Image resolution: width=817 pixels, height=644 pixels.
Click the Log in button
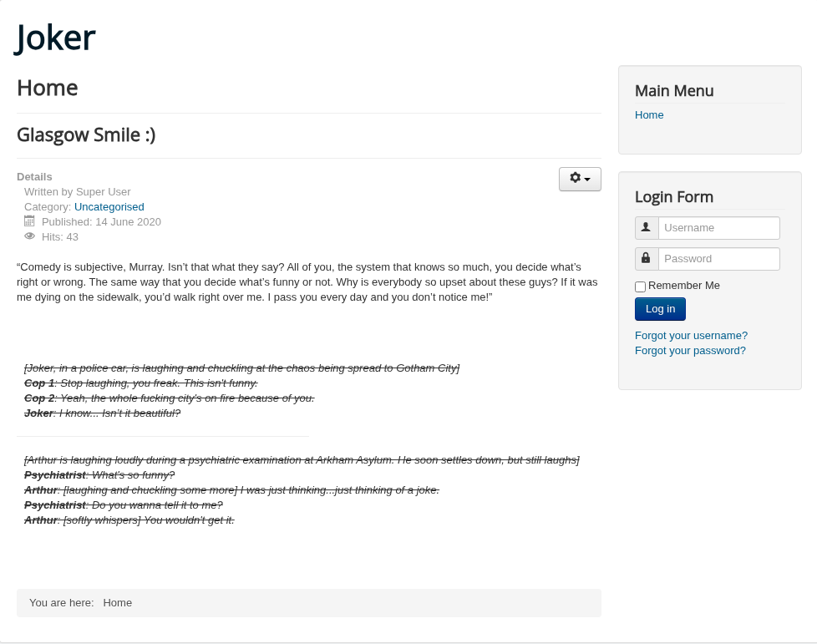click(x=660, y=309)
